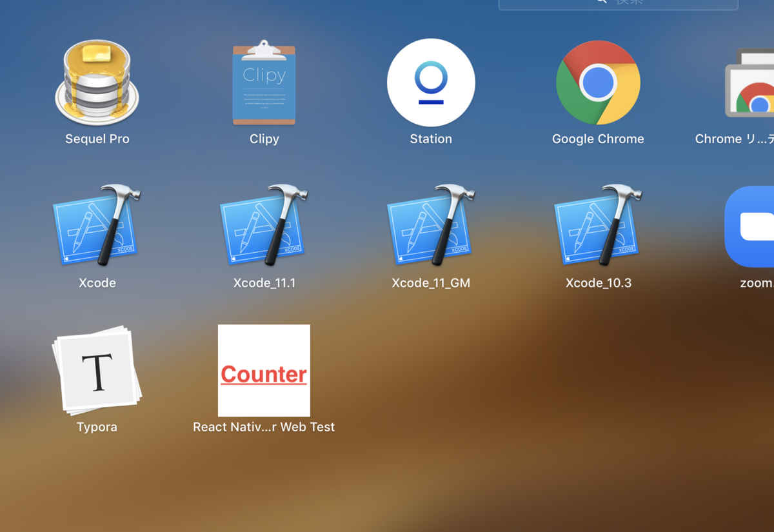Viewport: 774px width, 532px height.
Task: Click the "Xcode_11.1" label text
Action: click(x=264, y=282)
